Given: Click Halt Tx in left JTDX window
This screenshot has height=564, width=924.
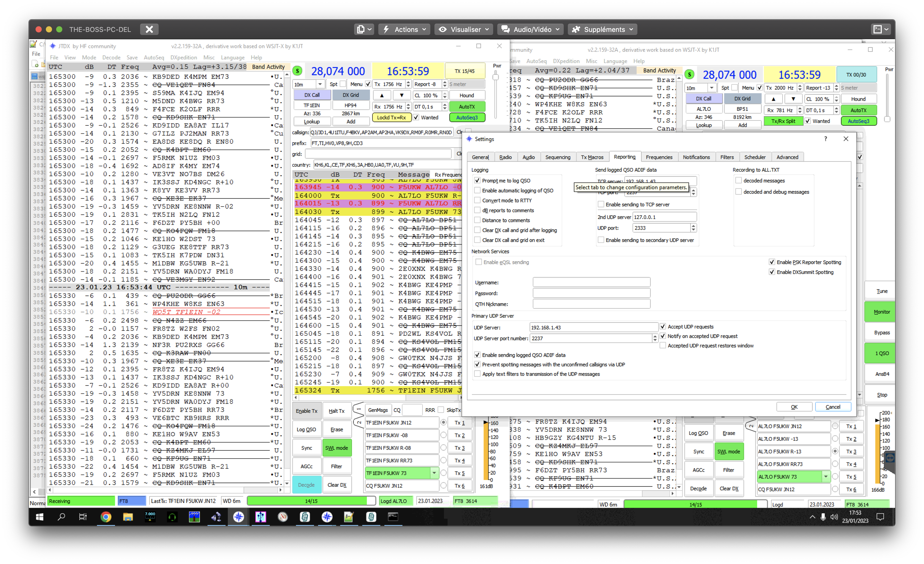Looking at the screenshot, I should click(x=336, y=411).
